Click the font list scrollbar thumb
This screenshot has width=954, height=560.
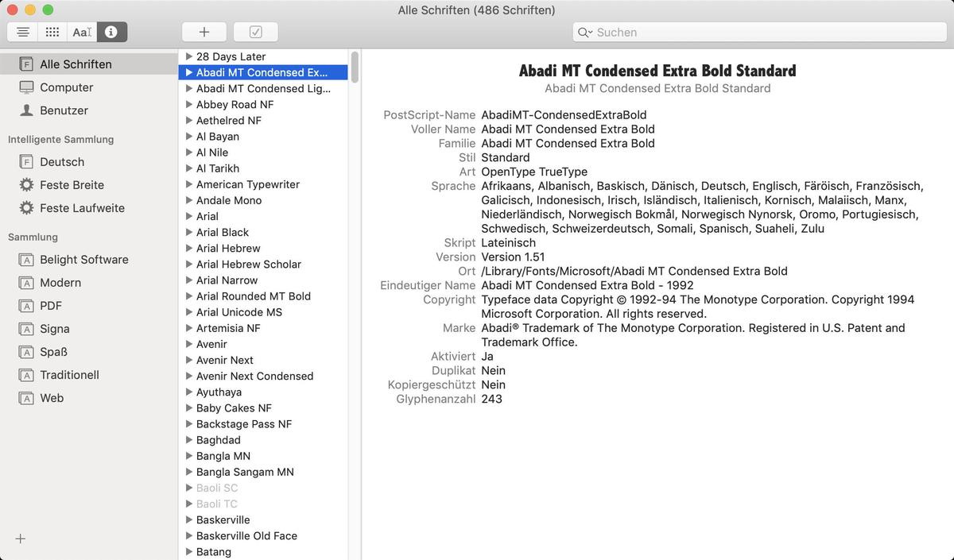click(x=355, y=67)
